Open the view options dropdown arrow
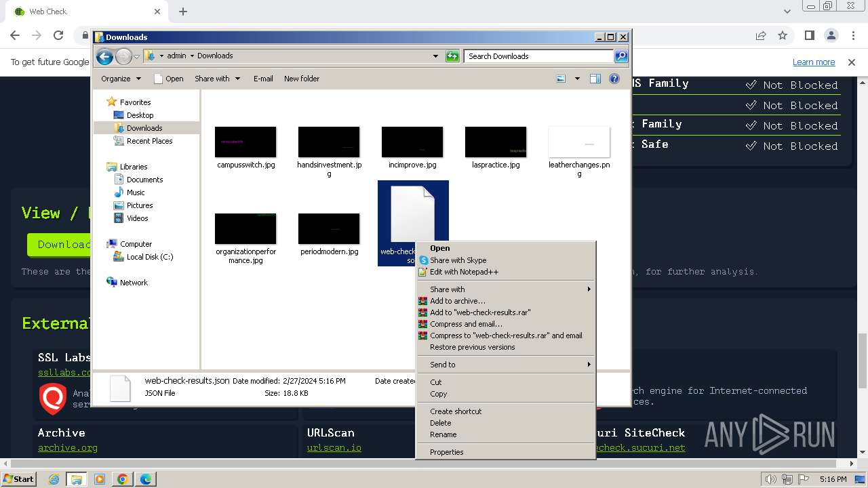 point(577,79)
